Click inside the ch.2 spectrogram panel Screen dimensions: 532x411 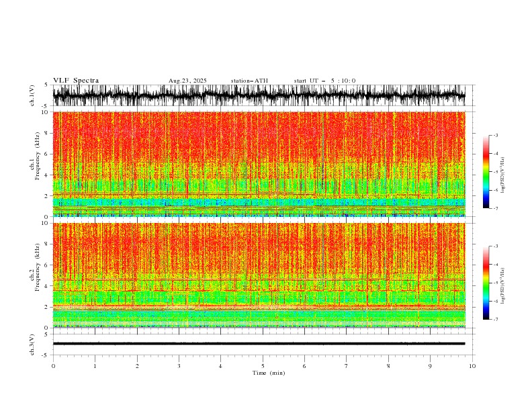click(x=259, y=275)
